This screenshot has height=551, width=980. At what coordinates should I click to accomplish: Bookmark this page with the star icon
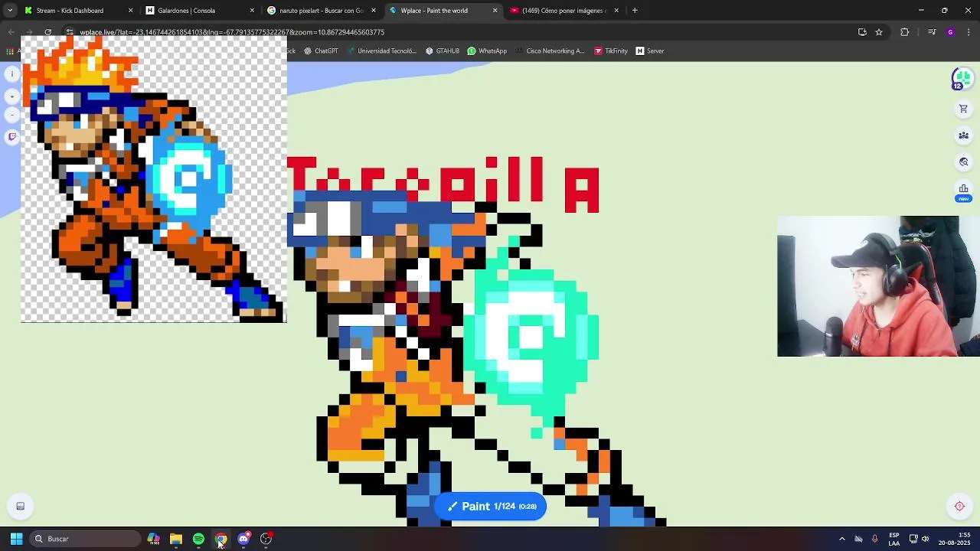click(x=879, y=32)
